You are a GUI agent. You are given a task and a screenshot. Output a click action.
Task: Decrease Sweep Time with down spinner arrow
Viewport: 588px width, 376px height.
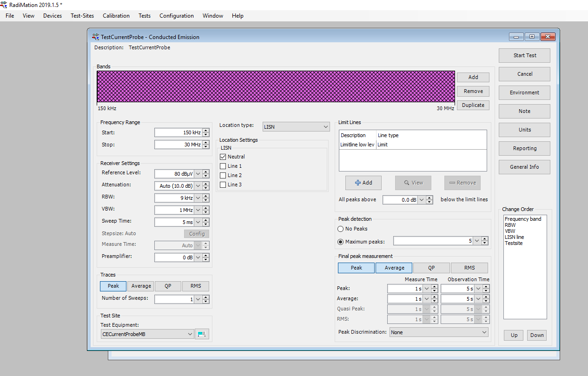pos(206,224)
